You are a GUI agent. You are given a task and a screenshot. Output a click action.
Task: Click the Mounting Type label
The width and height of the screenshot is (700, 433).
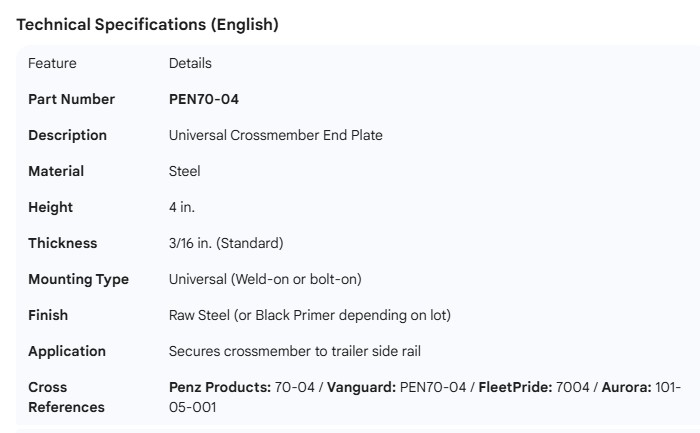(x=78, y=279)
